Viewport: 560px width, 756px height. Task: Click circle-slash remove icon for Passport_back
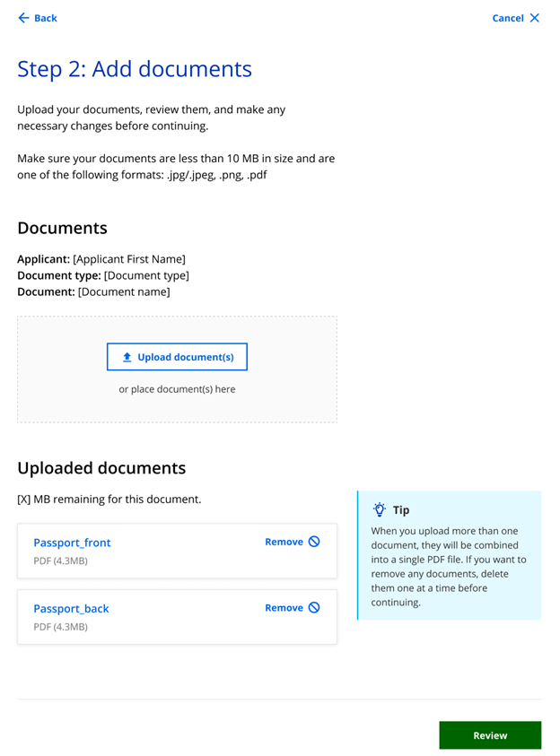pos(314,607)
